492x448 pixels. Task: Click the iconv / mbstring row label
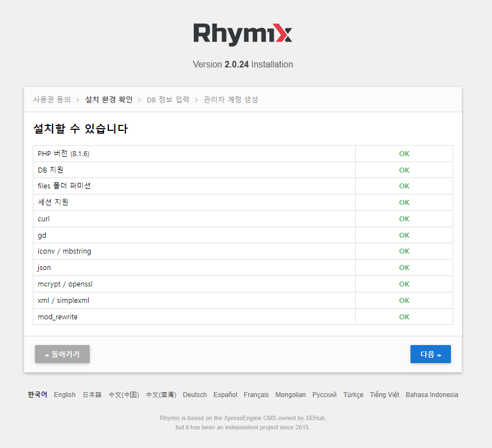pos(65,251)
